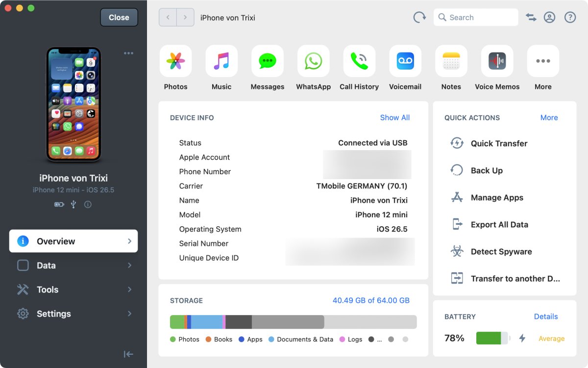The width and height of the screenshot is (588, 368).
Task: Click the iPhone von Trixi title in toolbar
Action: click(228, 17)
